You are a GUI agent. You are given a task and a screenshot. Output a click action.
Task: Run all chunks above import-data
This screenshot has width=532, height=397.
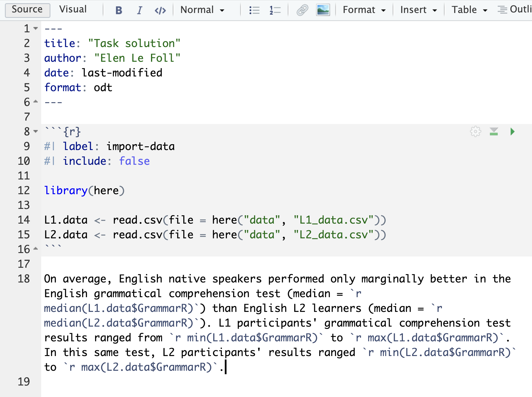pos(494,132)
